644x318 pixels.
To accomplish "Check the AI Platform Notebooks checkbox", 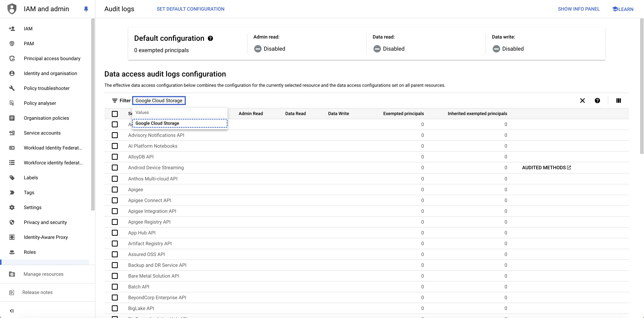I will (114, 146).
